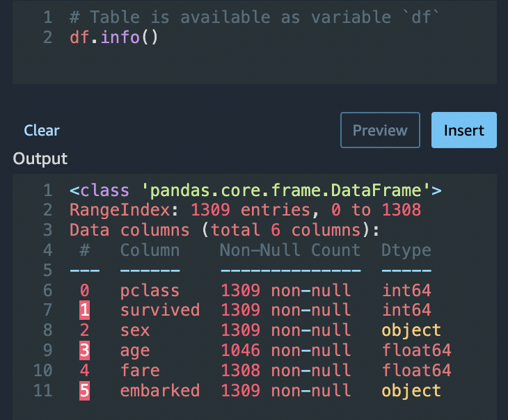Viewport: 508px width, 420px height.
Task: Select line number 2 in code editor gutter
Action: [47, 37]
